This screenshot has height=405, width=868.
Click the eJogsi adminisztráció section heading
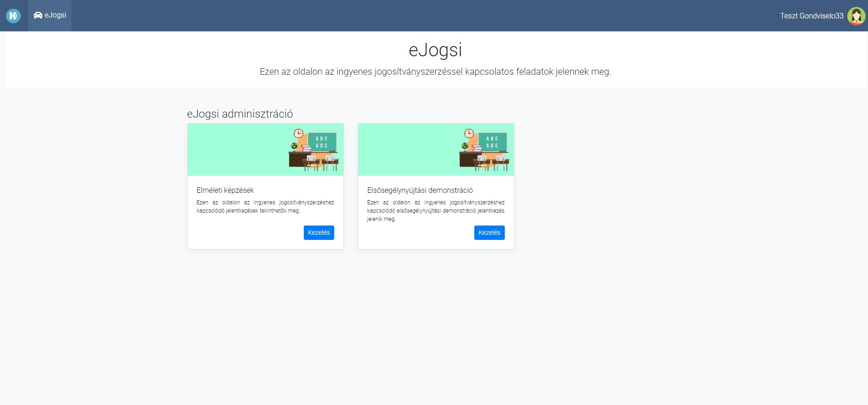click(240, 114)
